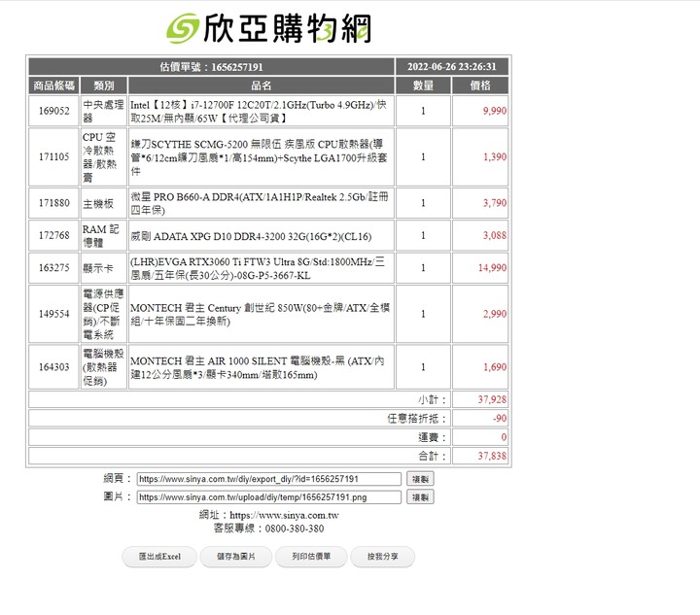The height and width of the screenshot is (615, 700).
Task: Click the customer service number 0800-380-380
Action: pos(295,529)
